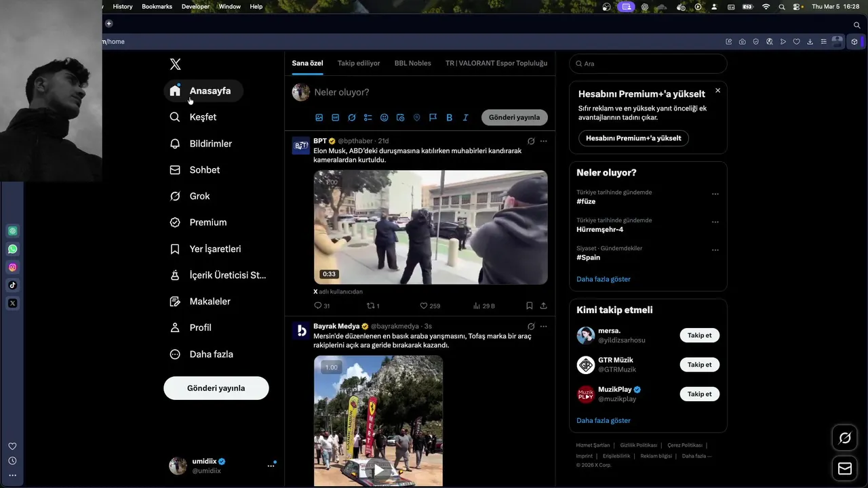The height and width of the screenshot is (488, 868).
Task: Schedule the post with calendar icon
Action: (x=401, y=117)
